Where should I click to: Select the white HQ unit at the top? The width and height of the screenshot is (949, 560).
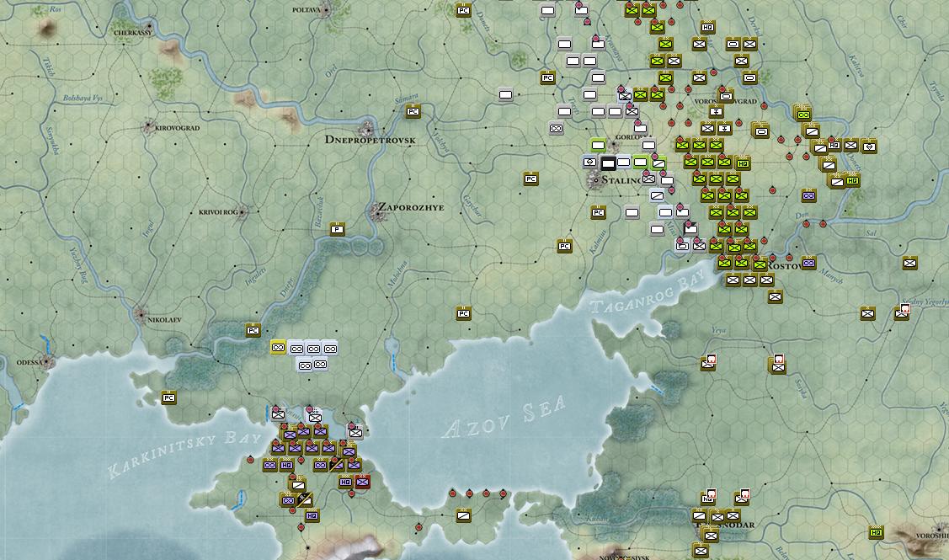pos(707,27)
